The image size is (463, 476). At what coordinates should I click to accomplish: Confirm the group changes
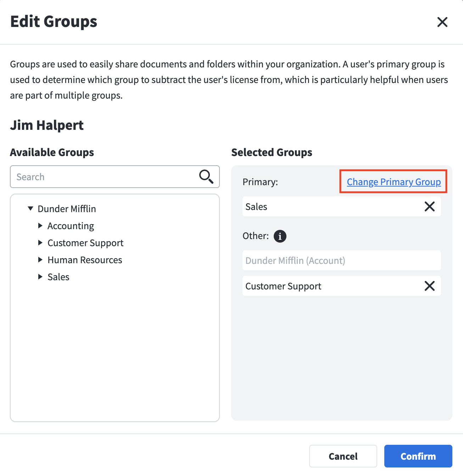click(418, 456)
